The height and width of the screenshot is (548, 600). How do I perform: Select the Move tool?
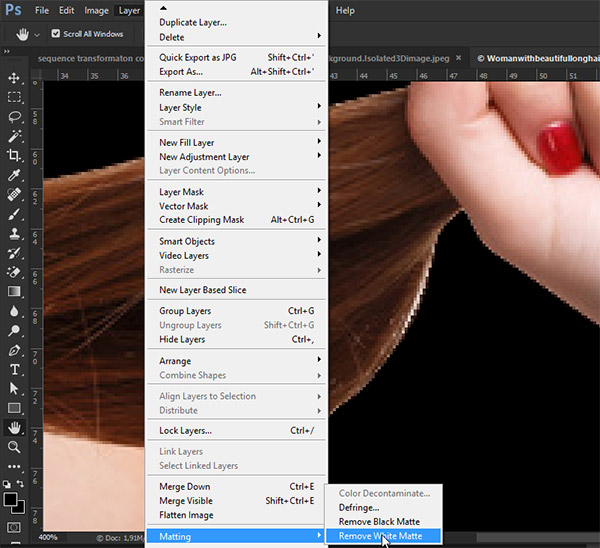[14, 78]
